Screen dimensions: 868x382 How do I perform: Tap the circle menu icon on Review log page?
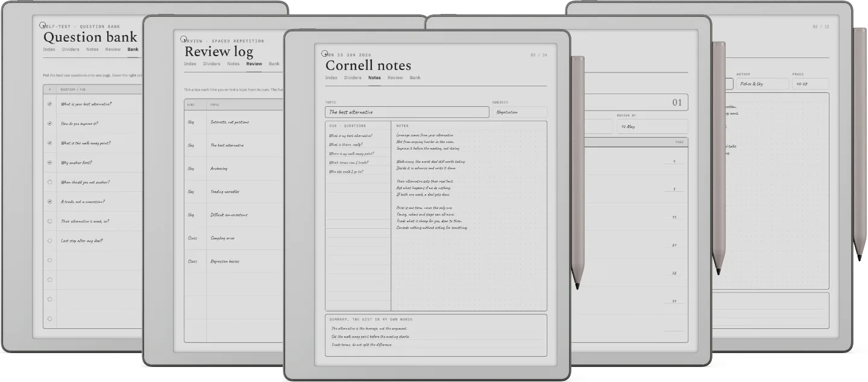pos(184,39)
